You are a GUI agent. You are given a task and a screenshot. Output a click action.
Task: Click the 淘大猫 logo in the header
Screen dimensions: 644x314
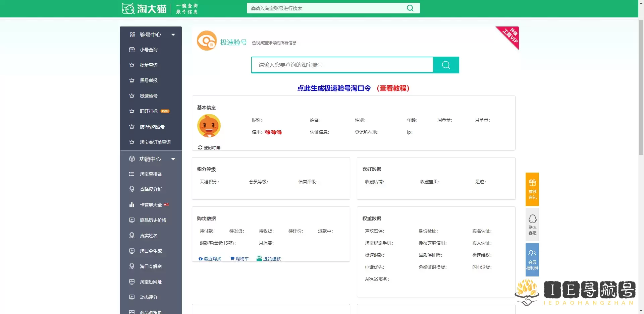pos(144,8)
